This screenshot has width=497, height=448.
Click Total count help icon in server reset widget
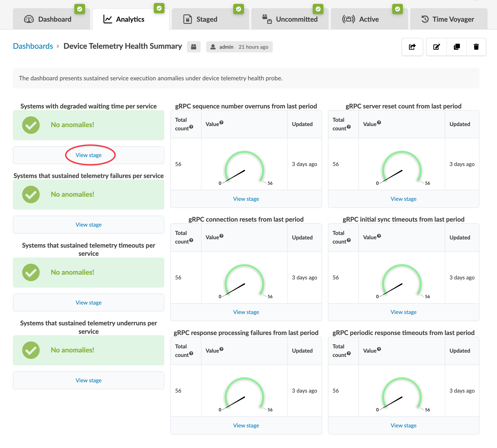point(349,127)
